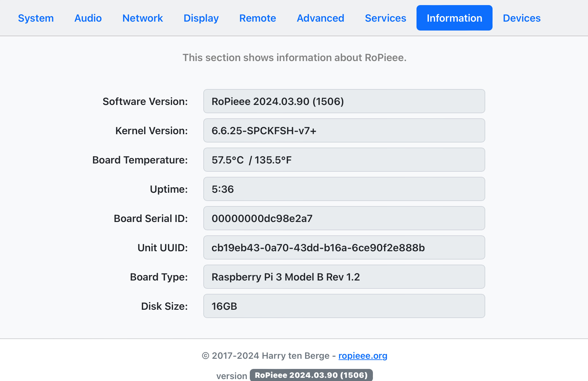588x381 pixels.
Task: Click the Uptime value field
Action: (x=344, y=189)
